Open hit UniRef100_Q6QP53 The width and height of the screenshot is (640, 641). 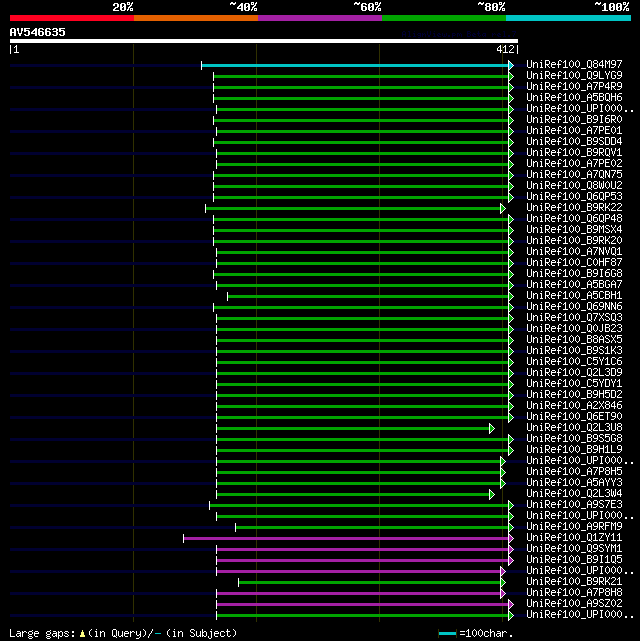574,197
